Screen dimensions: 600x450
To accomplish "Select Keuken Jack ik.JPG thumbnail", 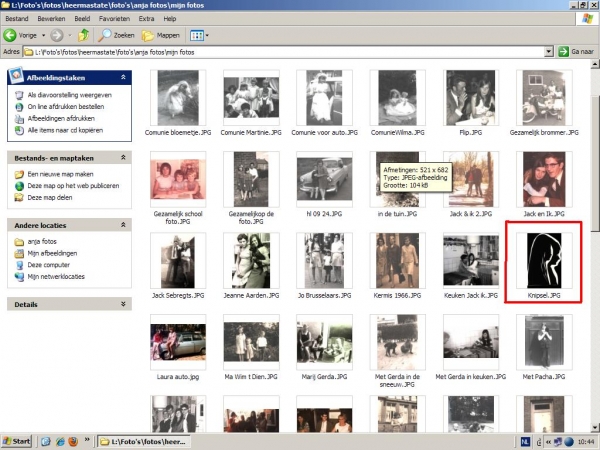I will click(471, 261).
